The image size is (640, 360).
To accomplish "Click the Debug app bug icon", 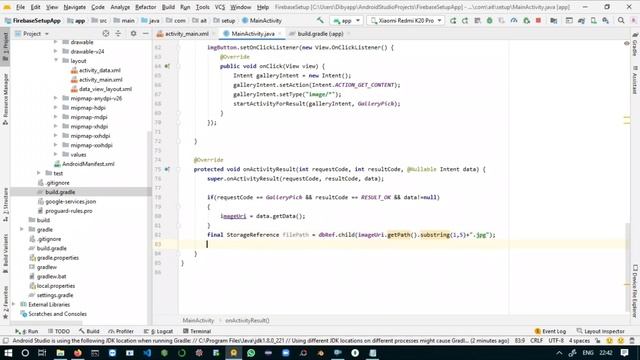I will (489, 20).
